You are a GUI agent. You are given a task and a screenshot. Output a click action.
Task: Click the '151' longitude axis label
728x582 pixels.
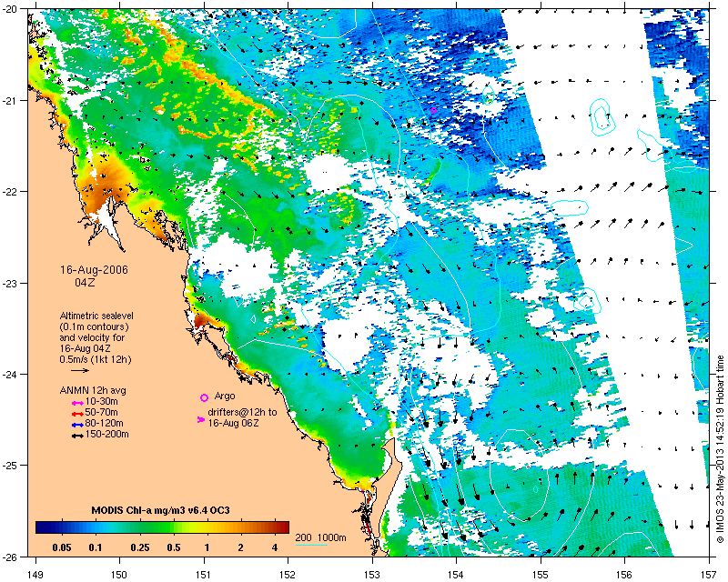(x=204, y=575)
